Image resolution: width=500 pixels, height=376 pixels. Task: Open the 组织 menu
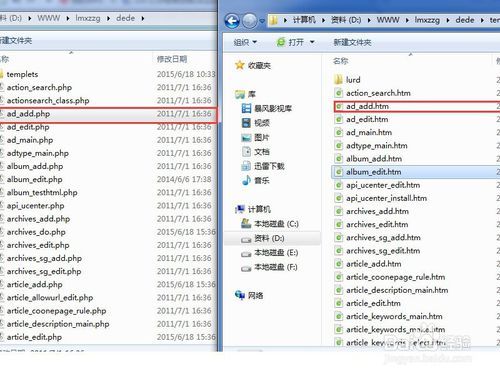coord(245,42)
